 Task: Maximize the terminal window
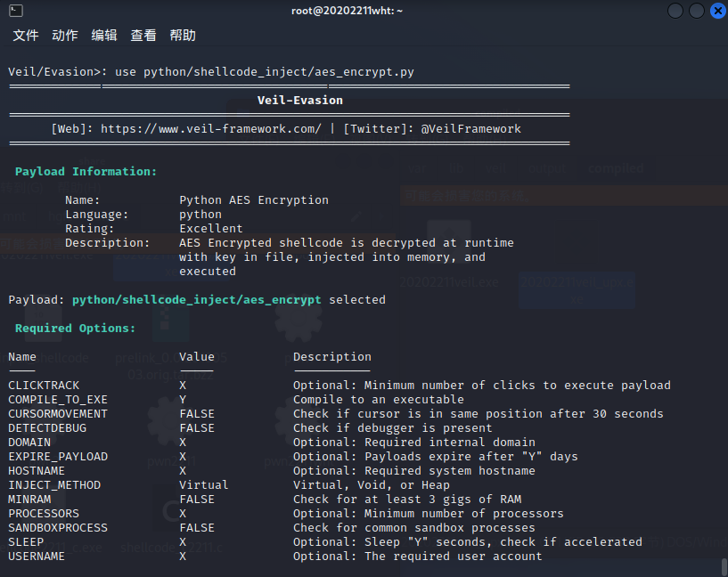(696, 11)
